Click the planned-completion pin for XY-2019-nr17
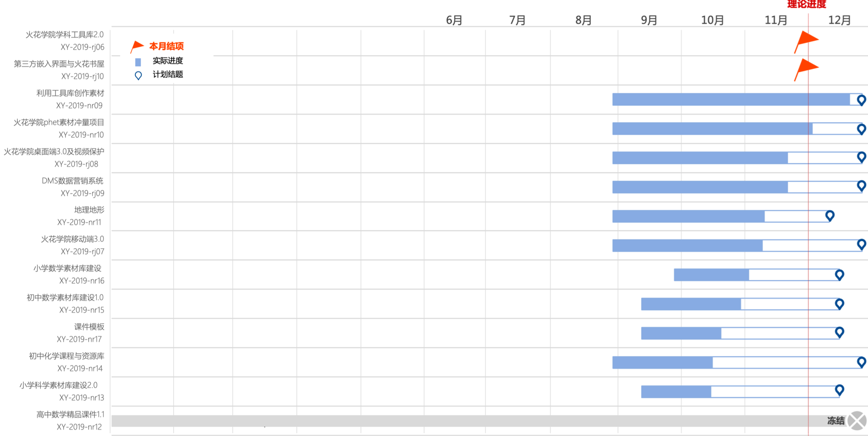This screenshot has height=436, width=868. [x=839, y=332]
